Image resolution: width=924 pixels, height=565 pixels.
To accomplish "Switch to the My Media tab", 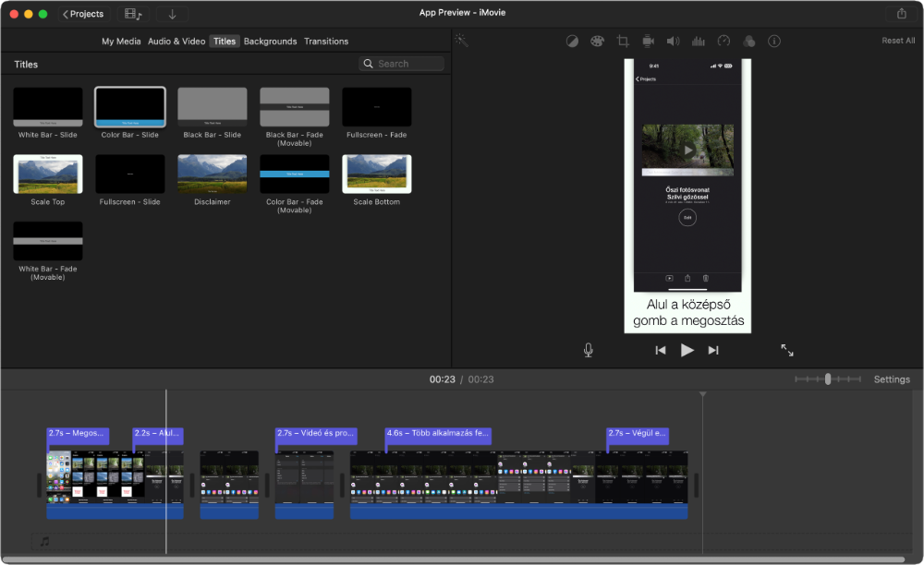I will tap(121, 42).
